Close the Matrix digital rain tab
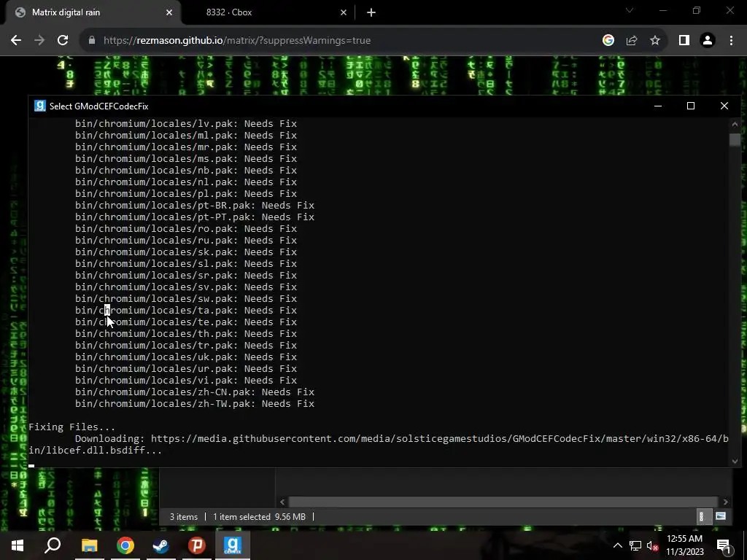The width and height of the screenshot is (747, 560). click(169, 12)
